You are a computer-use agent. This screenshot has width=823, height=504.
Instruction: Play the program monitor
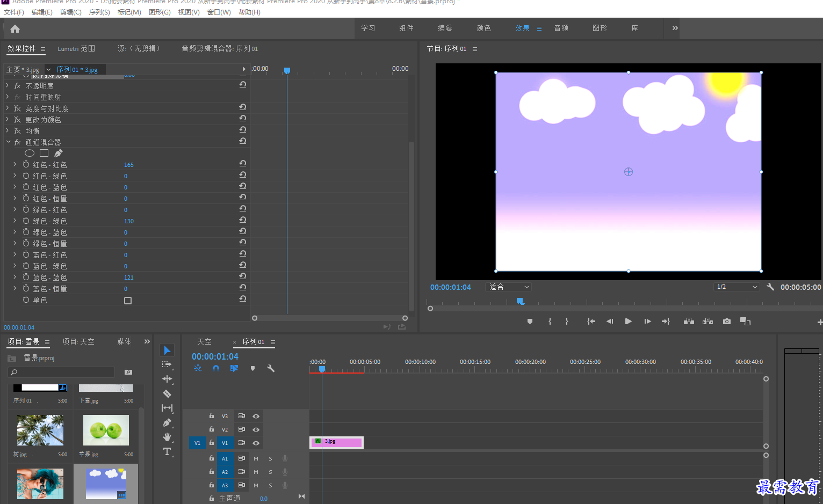click(628, 321)
